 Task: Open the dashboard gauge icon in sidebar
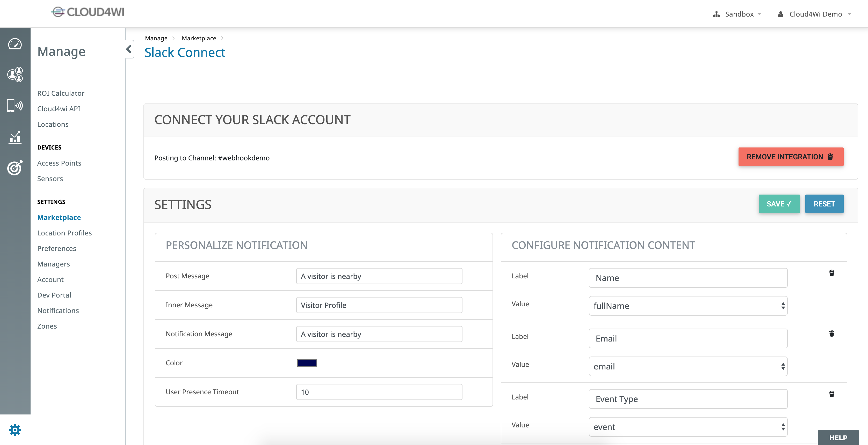[x=15, y=44]
